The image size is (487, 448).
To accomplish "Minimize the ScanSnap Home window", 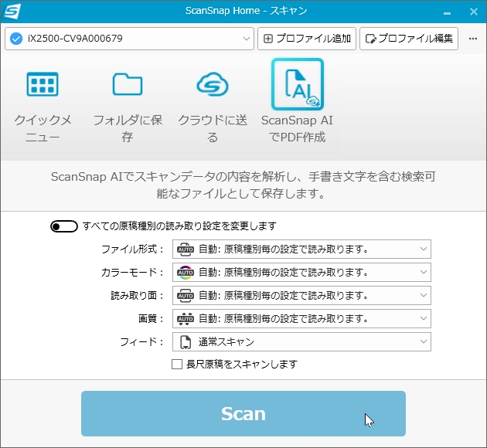I will pos(447,12).
